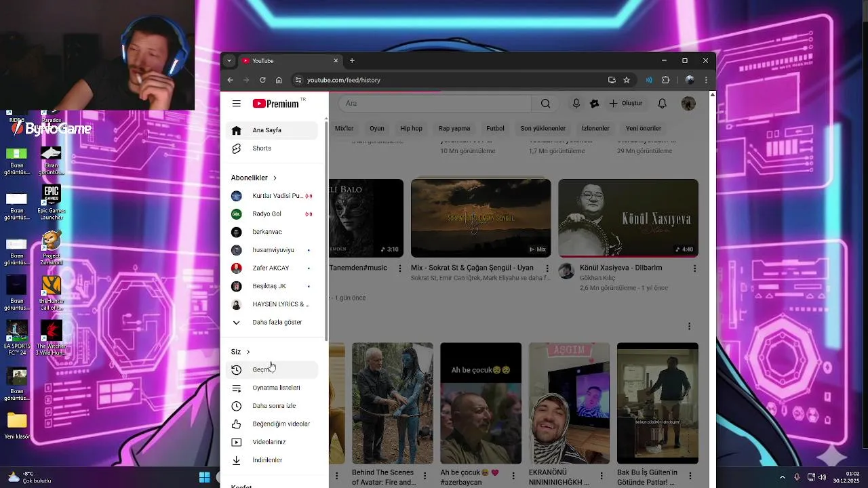Open Shorts from the sidebar
868x488 pixels.
coord(271,148)
